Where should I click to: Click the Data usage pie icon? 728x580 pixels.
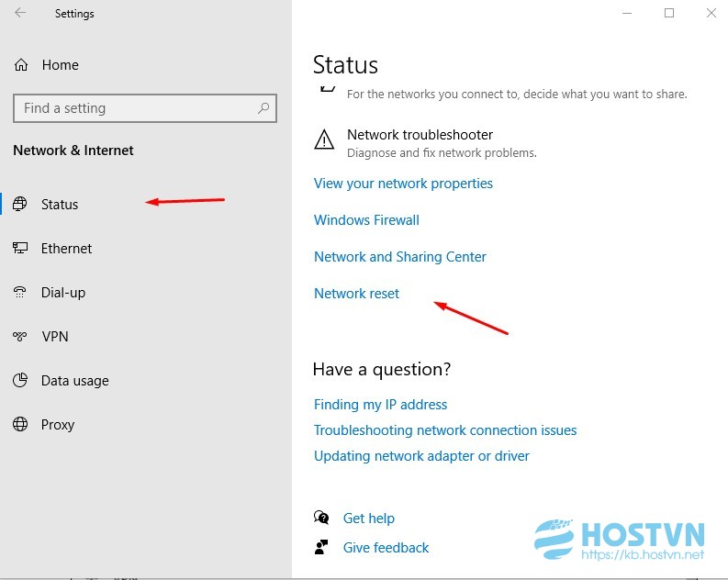coord(20,380)
